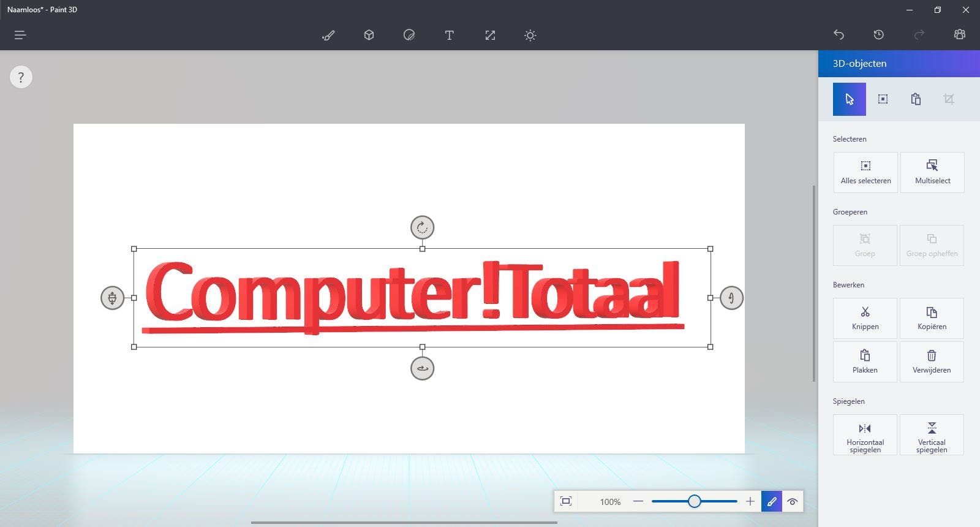The image size is (980, 527).
Task: Copy the object with Kopiëren
Action: point(932,318)
